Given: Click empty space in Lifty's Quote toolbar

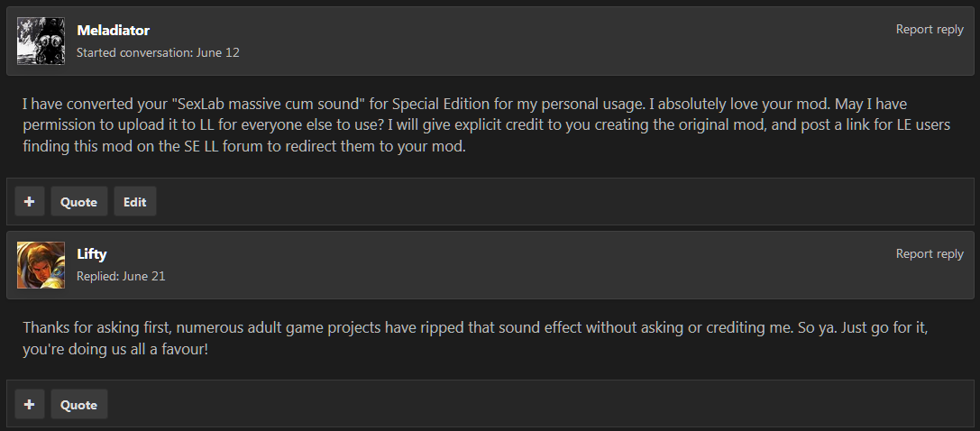Looking at the screenshot, I should (537, 404).
